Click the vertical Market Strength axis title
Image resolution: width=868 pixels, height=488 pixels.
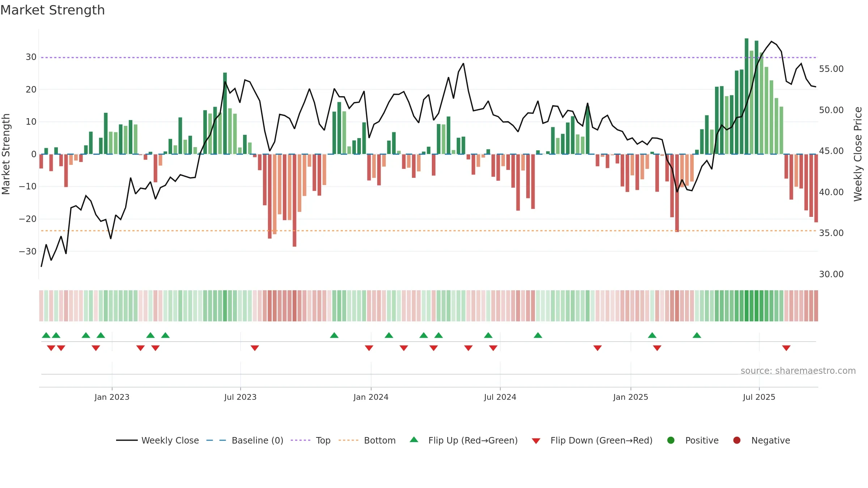(6, 154)
